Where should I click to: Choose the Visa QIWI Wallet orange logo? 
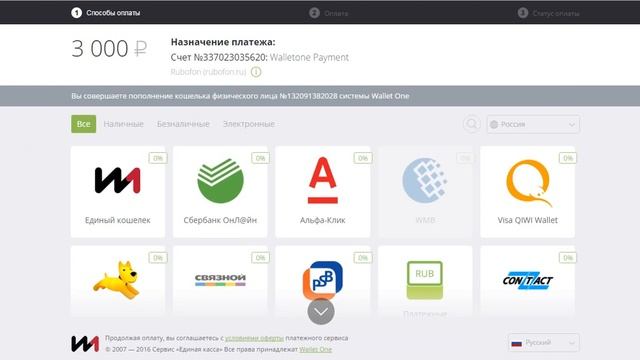(529, 183)
